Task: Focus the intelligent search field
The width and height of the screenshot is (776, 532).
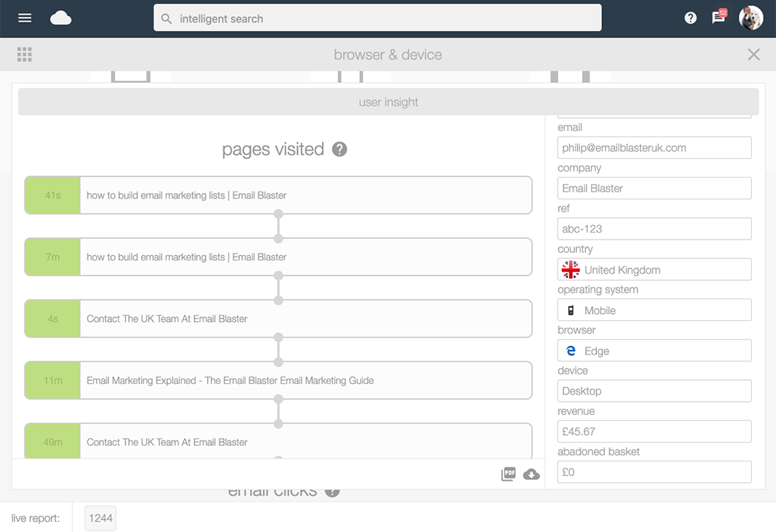Action: pyautogui.click(x=378, y=18)
